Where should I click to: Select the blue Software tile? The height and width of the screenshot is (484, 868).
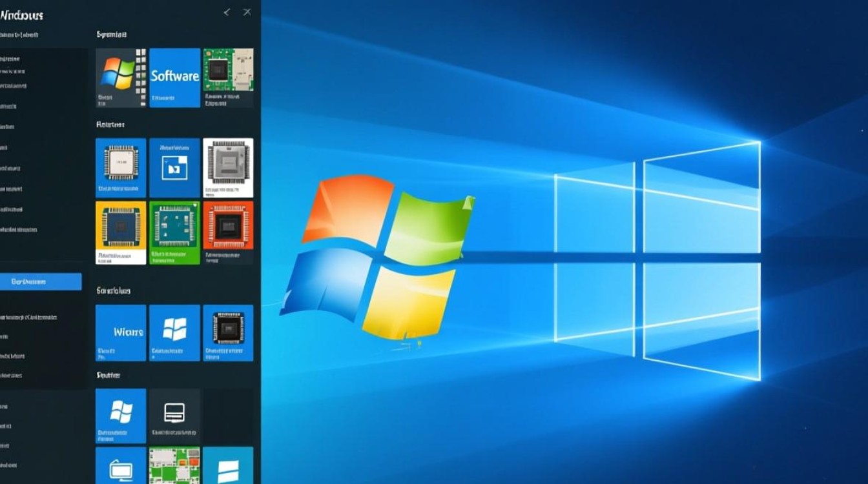[174, 76]
